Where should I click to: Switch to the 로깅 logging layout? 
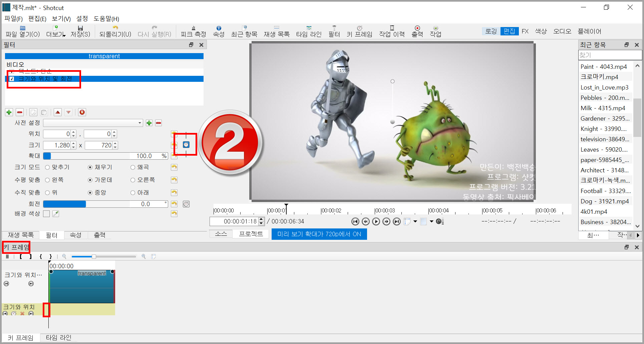coord(491,31)
